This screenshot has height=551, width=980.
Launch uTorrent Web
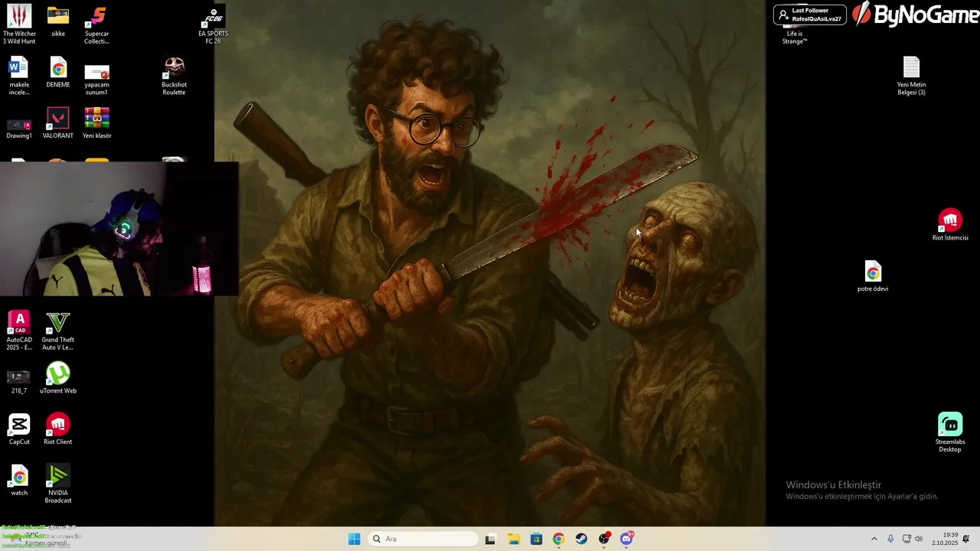click(x=58, y=379)
